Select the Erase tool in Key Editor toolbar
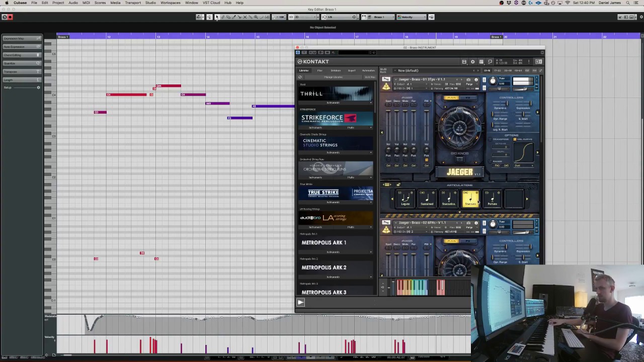644x362 pixels. [x=228, y=17]
